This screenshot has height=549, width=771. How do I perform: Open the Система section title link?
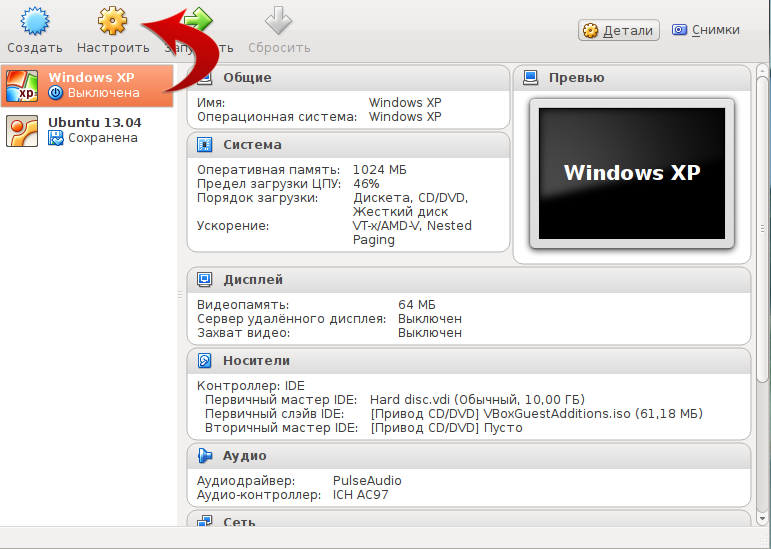pos(252,145)
